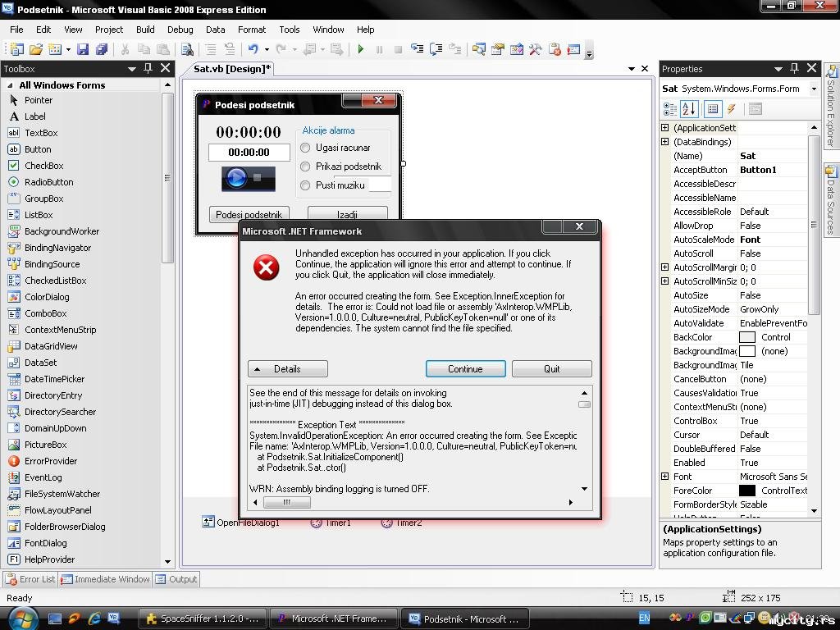This screenshot has height=630, width=840.
Task: Expand the AutoScrollMargin property node
Action: pos(664,267)
